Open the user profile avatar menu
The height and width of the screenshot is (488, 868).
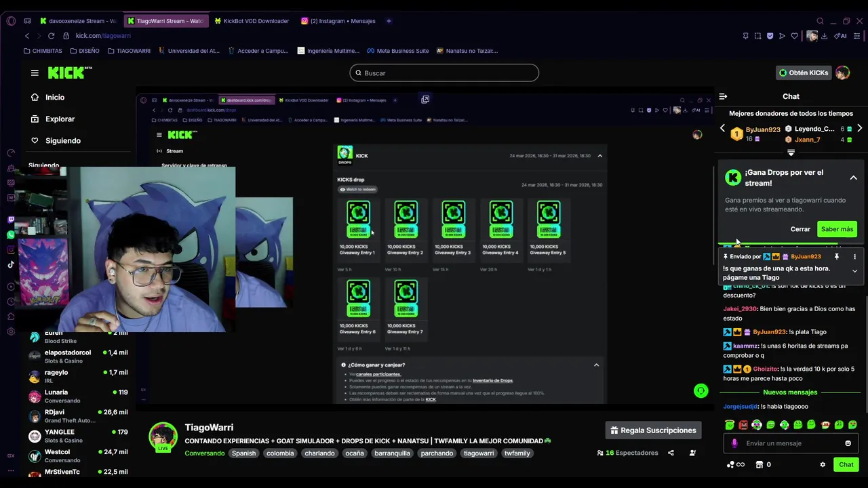pyautogui.click(x=843, y=73)
